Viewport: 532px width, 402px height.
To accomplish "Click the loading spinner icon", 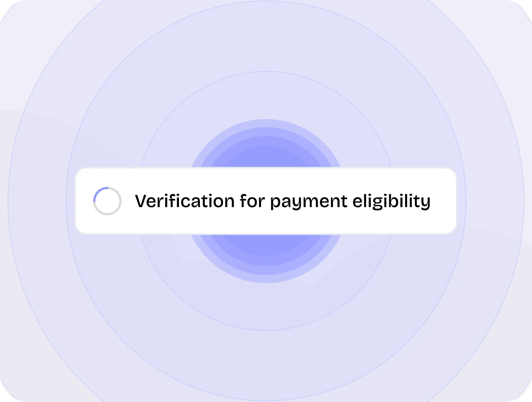I will tap(107, 201).
